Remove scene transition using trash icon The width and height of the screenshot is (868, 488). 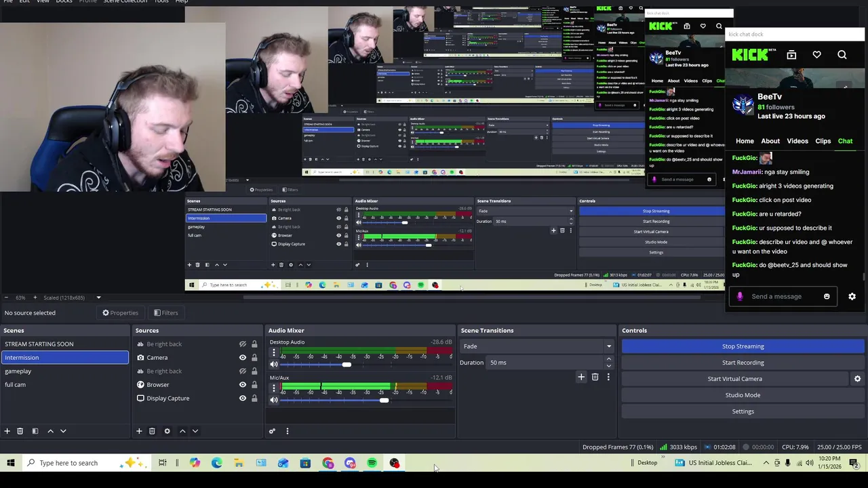pos(595,377)
